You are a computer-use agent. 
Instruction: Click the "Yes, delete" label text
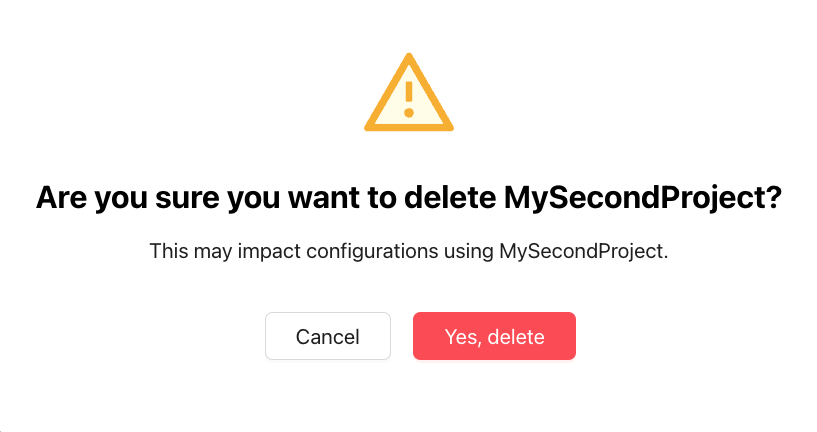(x=494, y=337)
